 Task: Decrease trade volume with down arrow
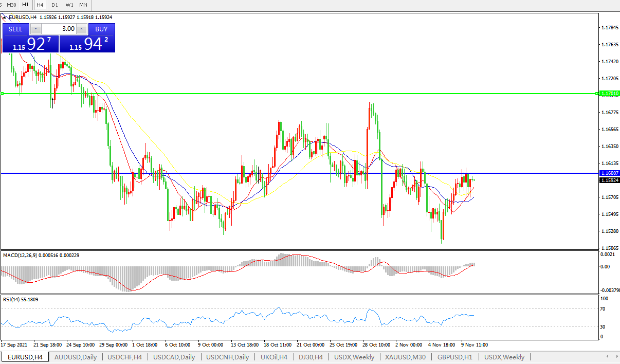coord(35,29)
